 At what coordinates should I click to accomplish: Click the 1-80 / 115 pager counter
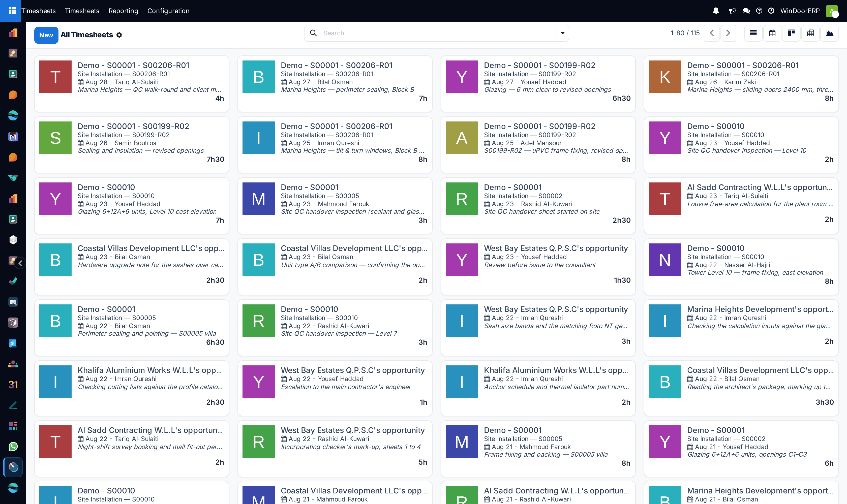click(x=685, y=33)
